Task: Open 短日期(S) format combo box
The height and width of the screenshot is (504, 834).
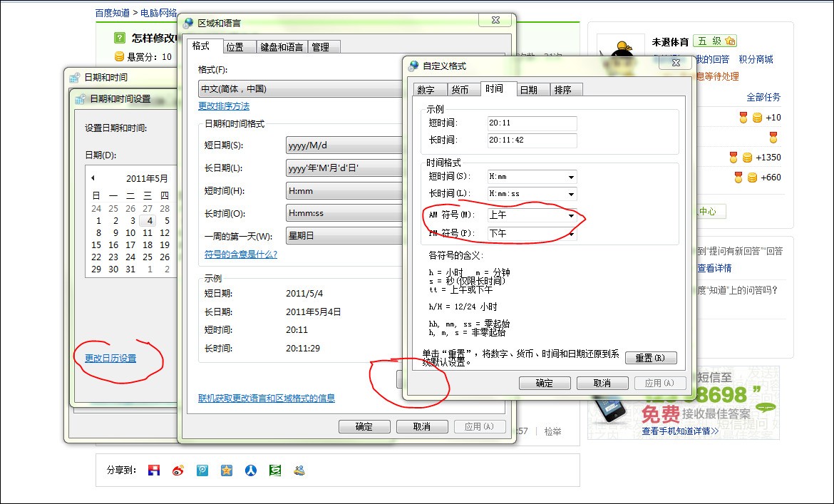Action: [344, 145]
